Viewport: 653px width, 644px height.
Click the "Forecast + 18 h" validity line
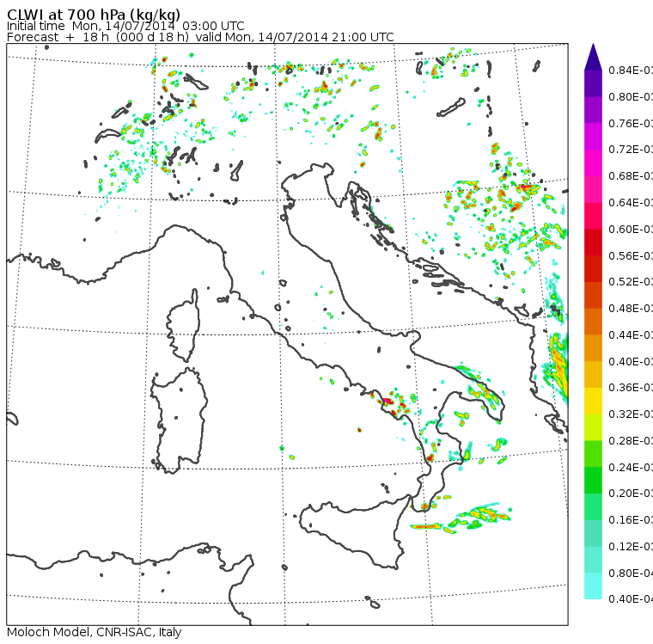pyautogui.click(x=200, y=37)
